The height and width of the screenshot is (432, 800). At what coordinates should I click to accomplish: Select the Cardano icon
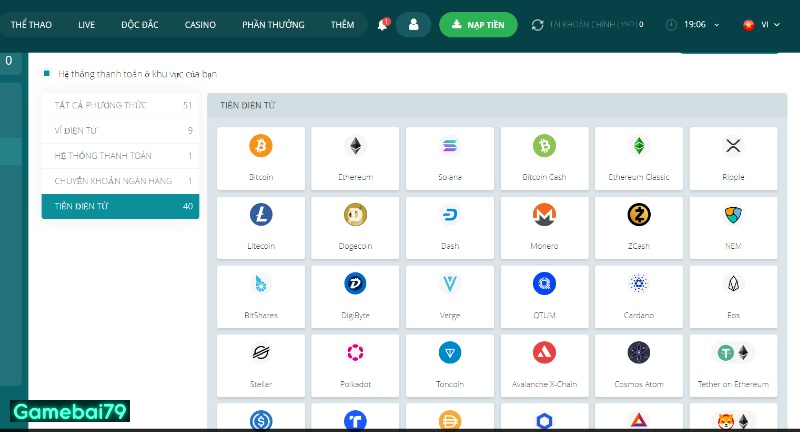pos(639,284)
